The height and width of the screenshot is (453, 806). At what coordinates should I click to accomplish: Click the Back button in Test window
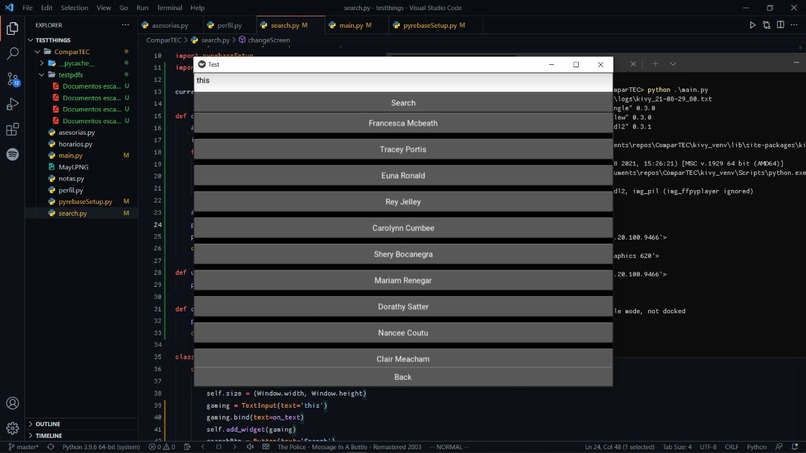(403, 377)
